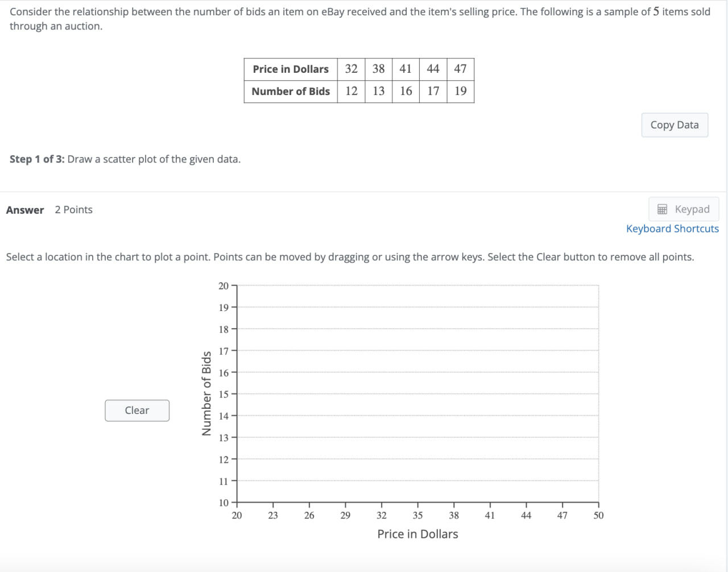Click the chart's center gridline intersection
The width and height of the screenshot is (728, 572).
pyautogui.click(x=417, y=394)
